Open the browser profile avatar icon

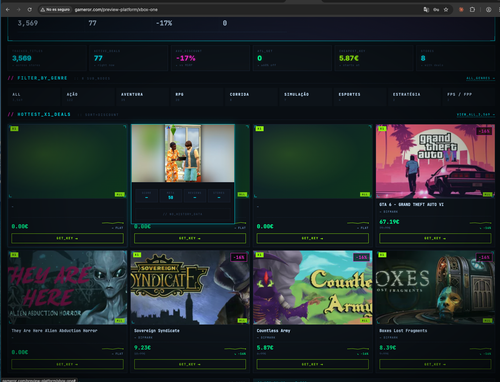point(488,10)
